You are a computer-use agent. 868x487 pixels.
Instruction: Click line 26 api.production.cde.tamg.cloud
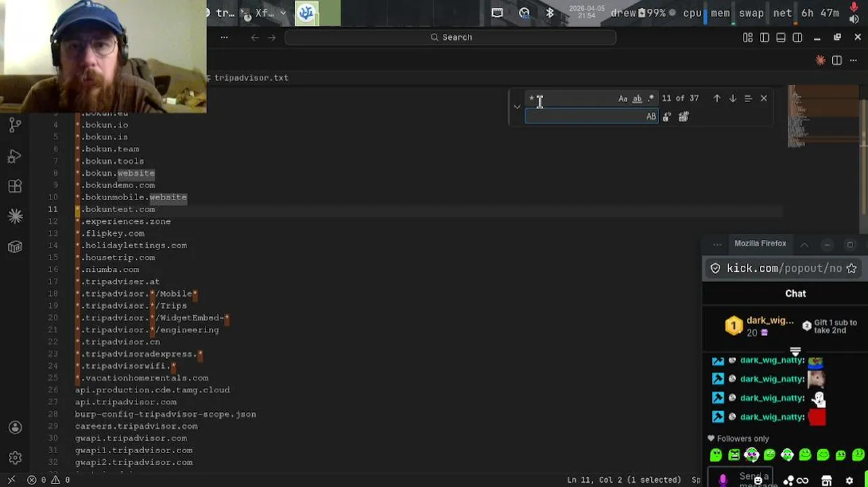coord(152,390)
